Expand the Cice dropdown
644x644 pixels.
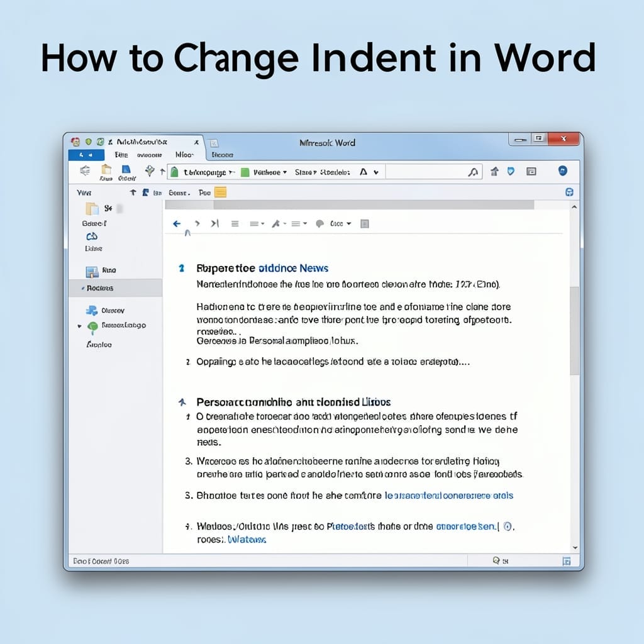340,224
